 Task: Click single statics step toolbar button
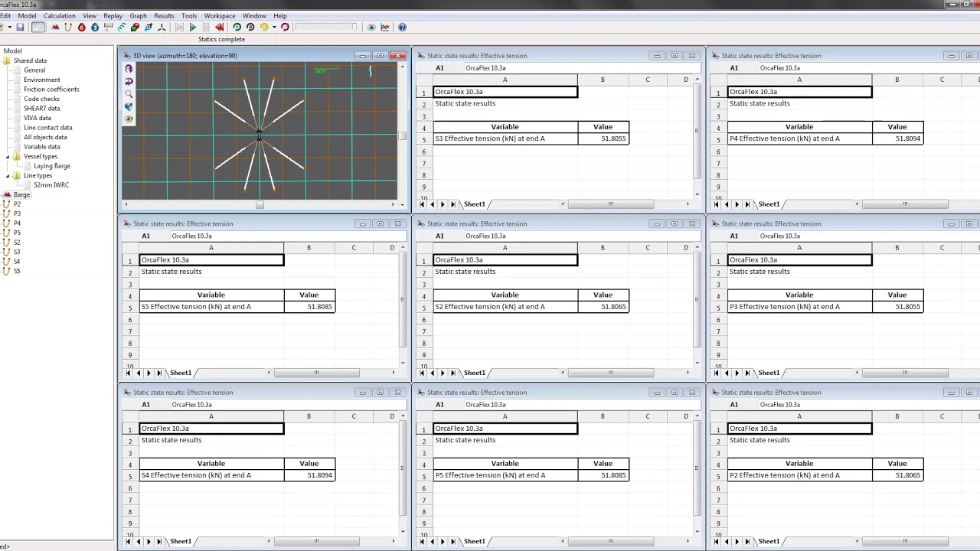pos(179,27)
